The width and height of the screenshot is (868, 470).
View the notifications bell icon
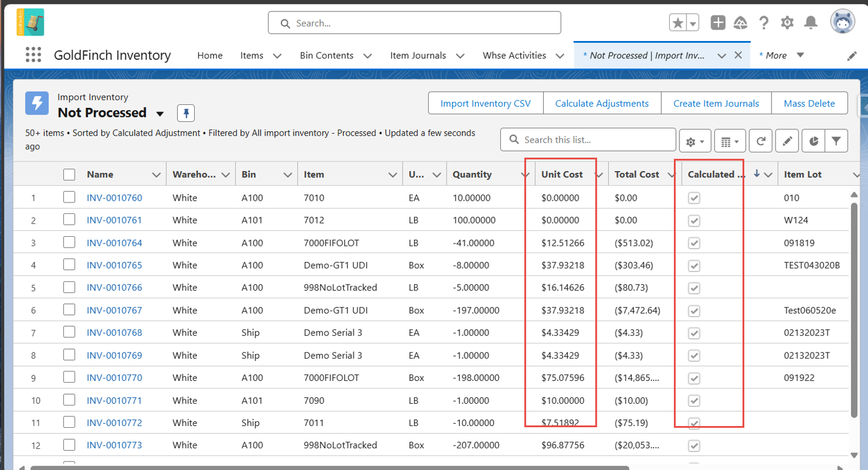(x=811, y=23)
